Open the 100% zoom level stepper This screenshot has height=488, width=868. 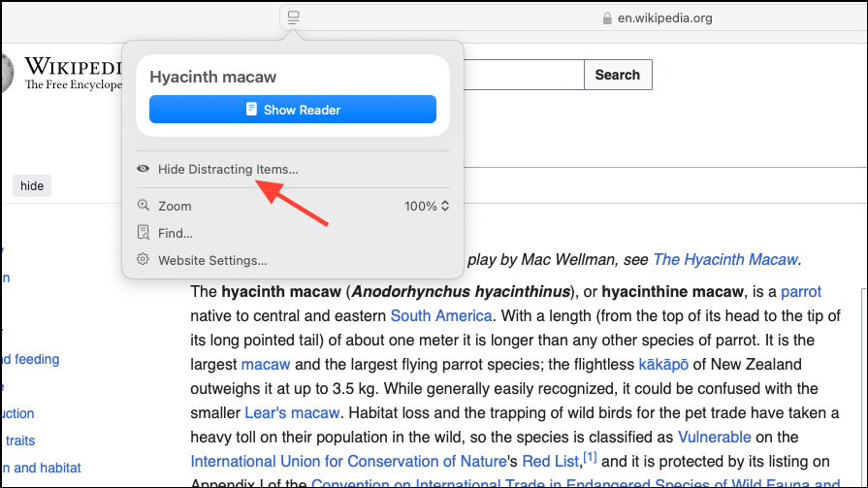click(427, 206)
